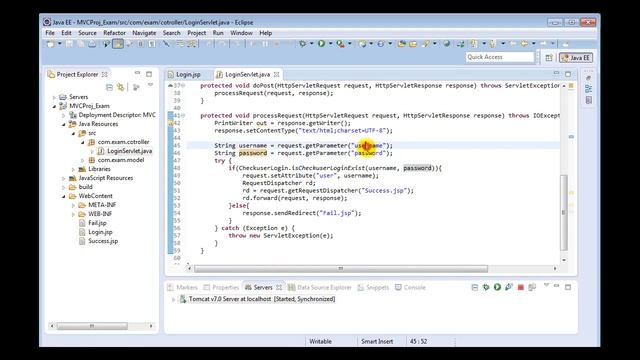Select Success.jsp in the project tree
The image size is (640, 360).
tap(103, 241)
